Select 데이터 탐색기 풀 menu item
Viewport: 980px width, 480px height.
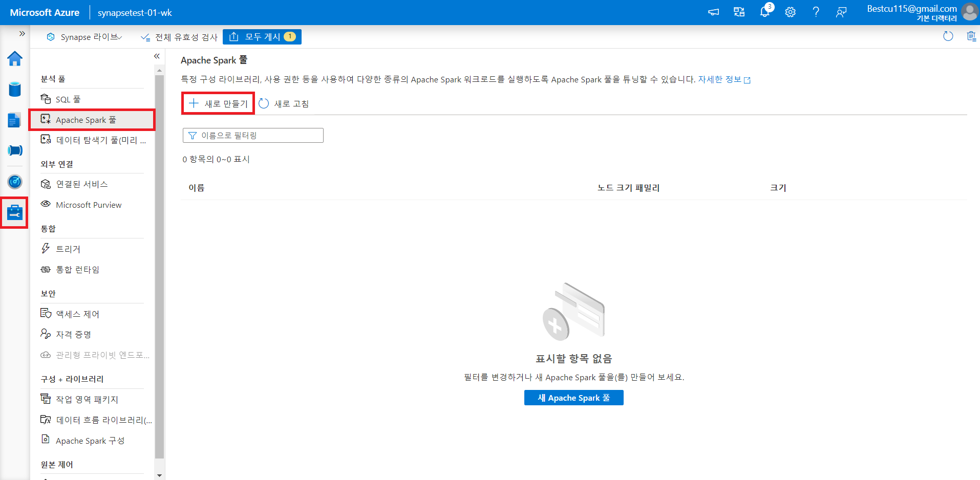point(93,140)
